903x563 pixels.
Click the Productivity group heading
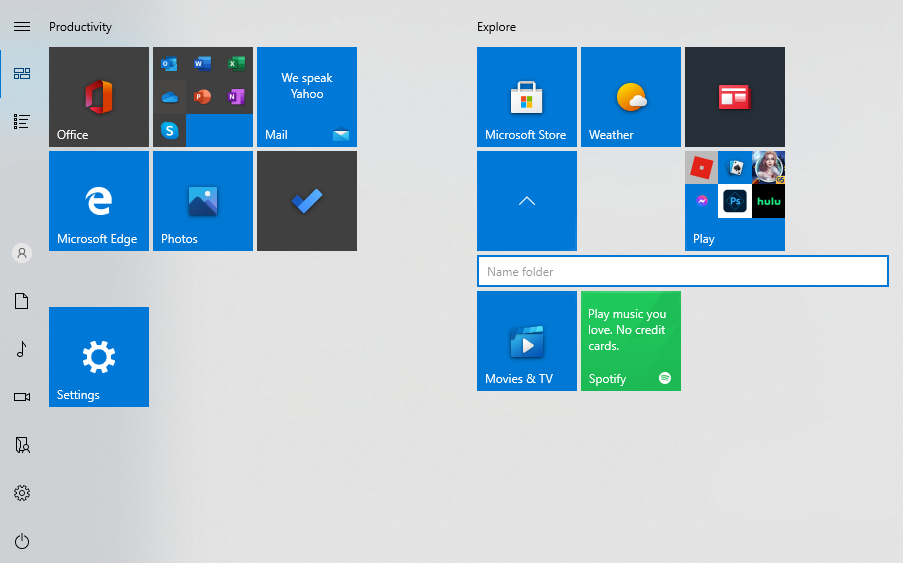[80, 27]
